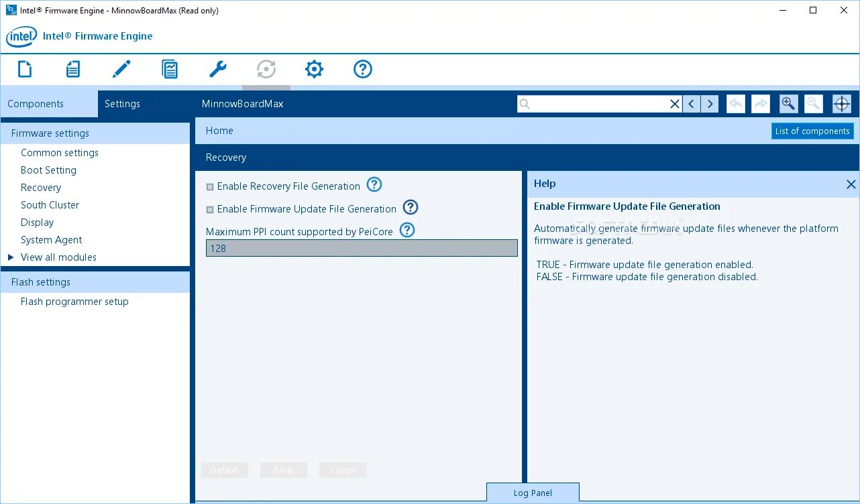Click the Maximum PPI count supported by PeiCore label
The height and width of the screenshot is (504, 860).
[299, 232]
